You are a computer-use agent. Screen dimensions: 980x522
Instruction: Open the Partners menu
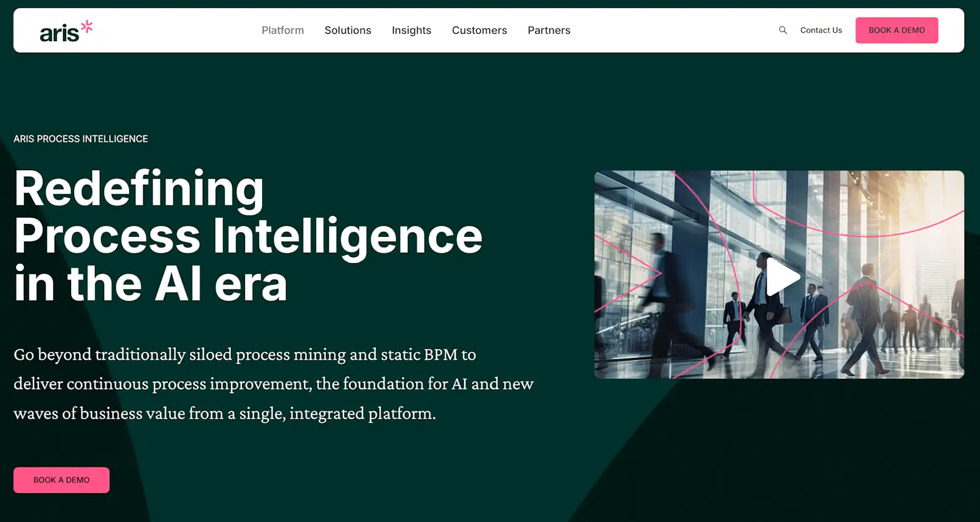coord(549,30)
